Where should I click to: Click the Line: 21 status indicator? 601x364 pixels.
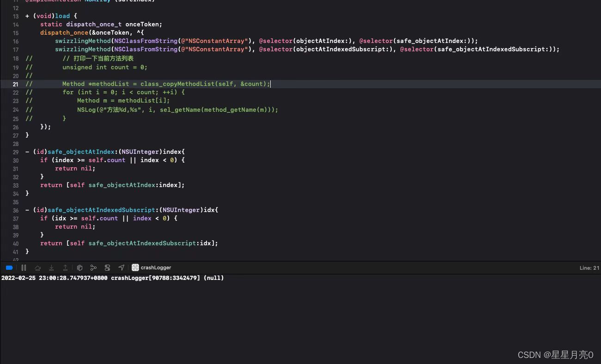(x=589, y=268)
